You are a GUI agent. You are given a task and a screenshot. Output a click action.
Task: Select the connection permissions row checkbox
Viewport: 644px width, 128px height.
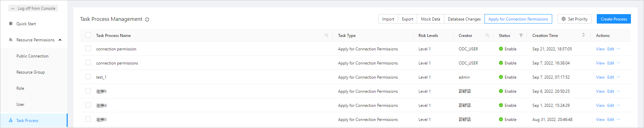coord(88,62)
